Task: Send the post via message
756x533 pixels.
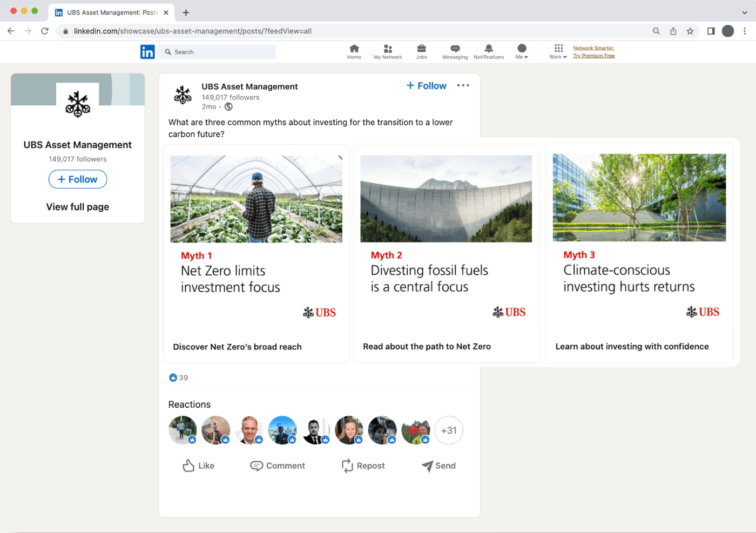Action: (438, 465)
